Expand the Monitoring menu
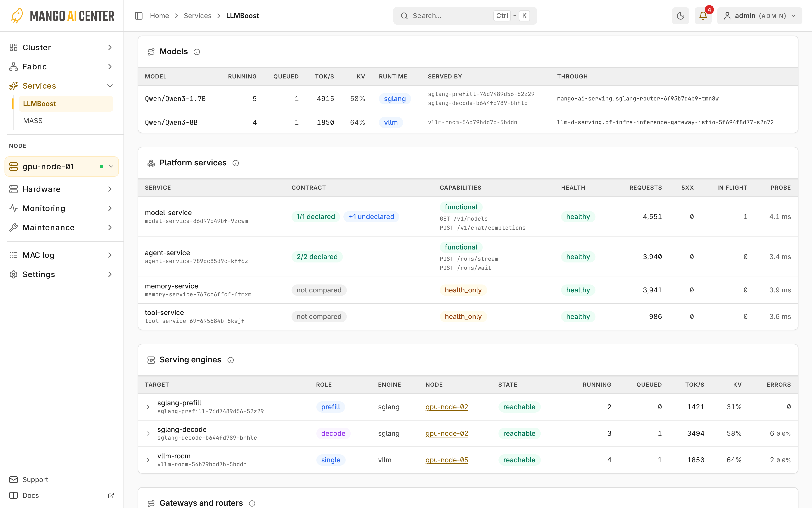This screenshot has height=508, width=812. tap(62, 208)
